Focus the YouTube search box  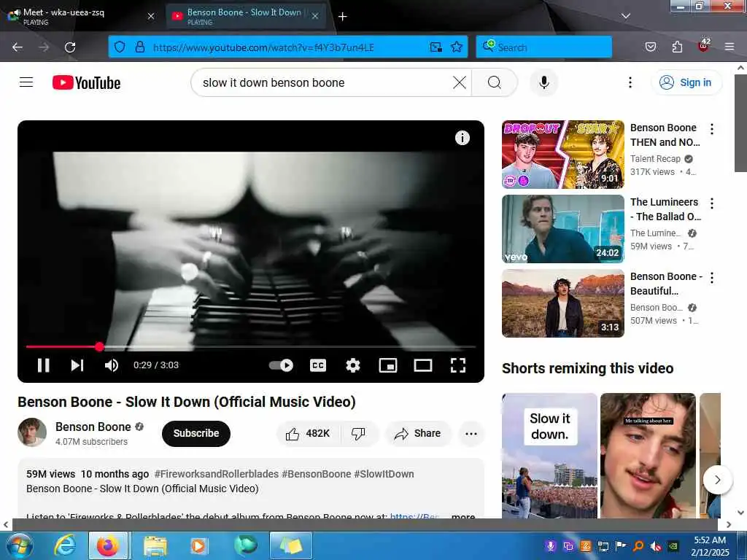[x=324, y=82]
